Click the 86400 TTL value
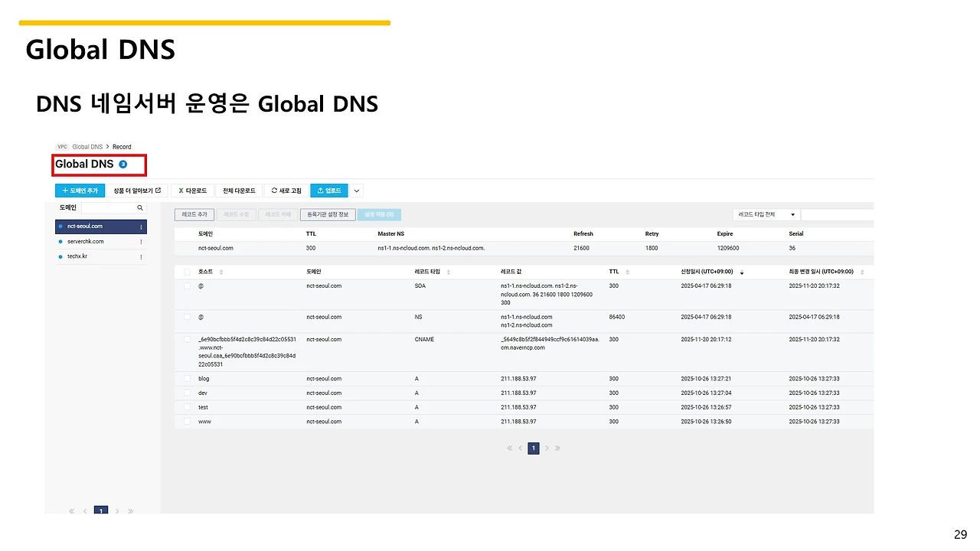 click(x=617, y=317)
